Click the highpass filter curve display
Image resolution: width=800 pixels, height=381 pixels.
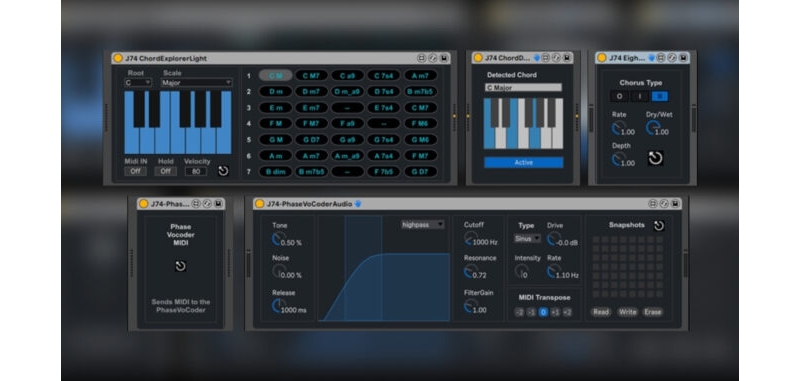click(384, 268)
